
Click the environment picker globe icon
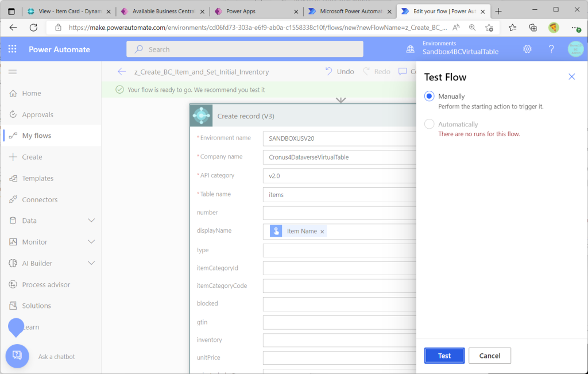[411, 49]
